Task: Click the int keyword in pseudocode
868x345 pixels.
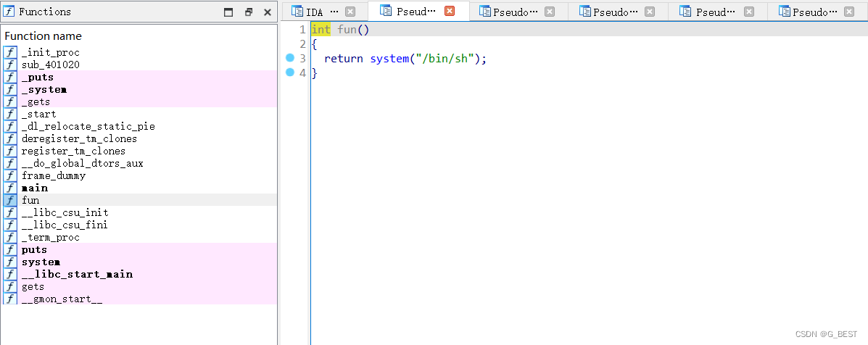Action: click(321, 30)
